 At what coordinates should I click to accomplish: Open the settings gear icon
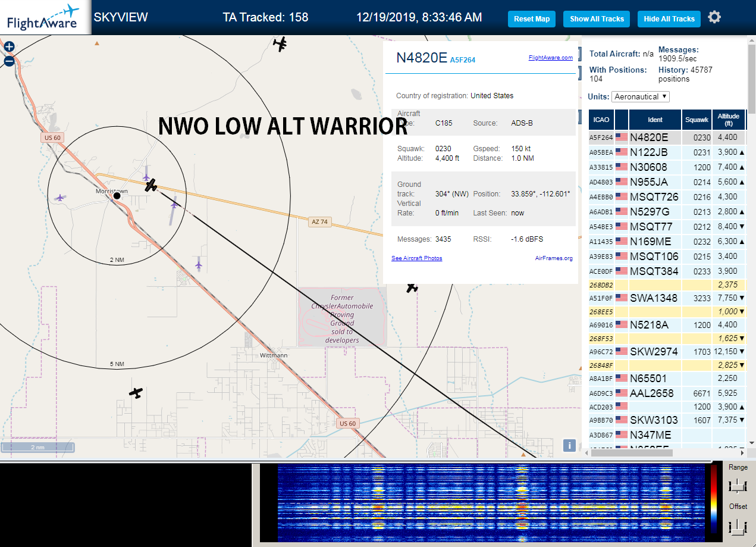(x=714, y=17)
